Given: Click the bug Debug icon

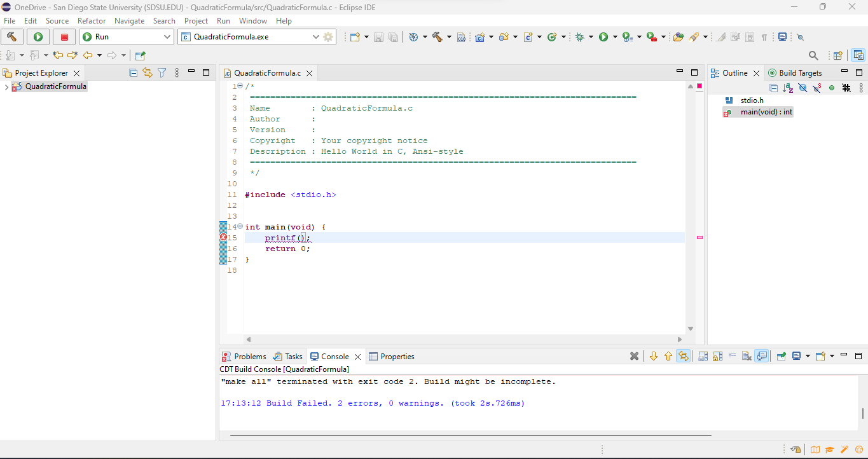Looking at the screenshot, I should [579, 37].
